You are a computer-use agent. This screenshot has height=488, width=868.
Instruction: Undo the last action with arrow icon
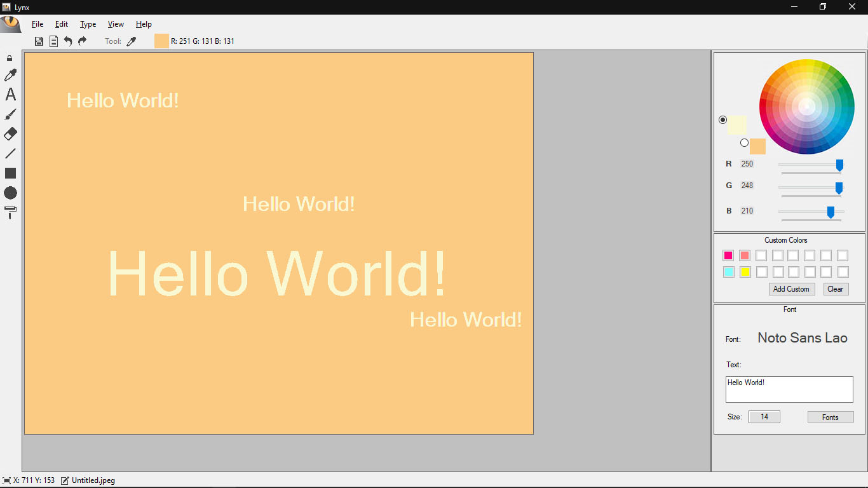68,41
